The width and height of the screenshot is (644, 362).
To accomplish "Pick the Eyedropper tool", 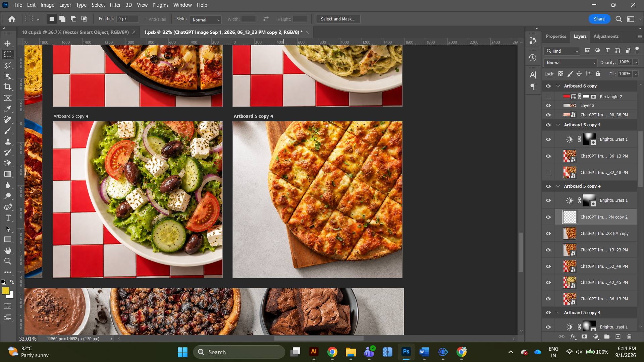I will [8, 109].
